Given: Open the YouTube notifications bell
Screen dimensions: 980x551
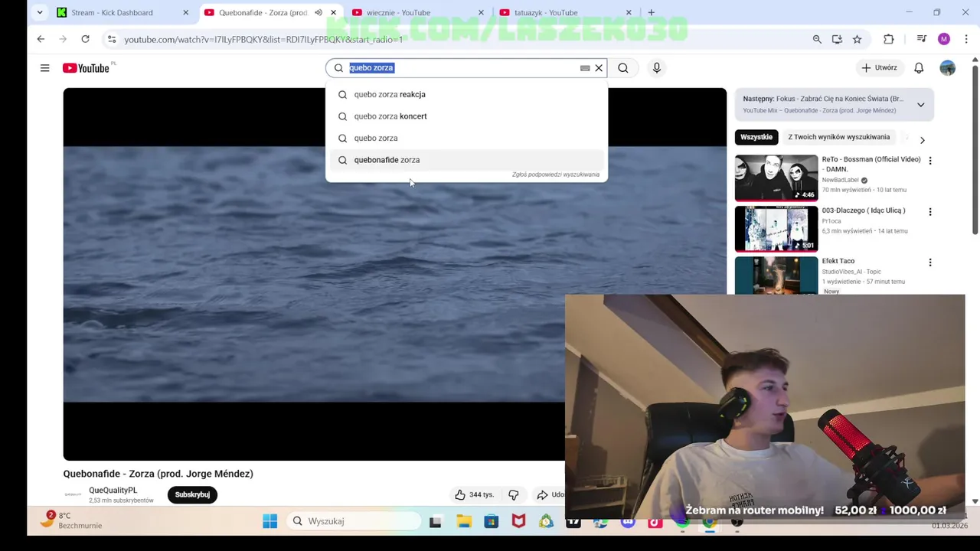Looking at the screenshot, I should [919, 68].
